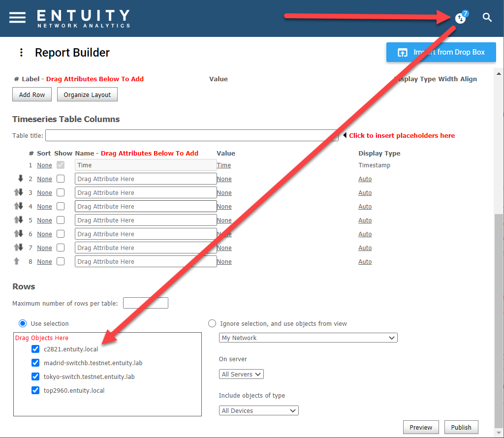The image size is (504, 438).
Task: Open the All Servers dropdown
Action: pyautogui.click(x=241, y=374)
